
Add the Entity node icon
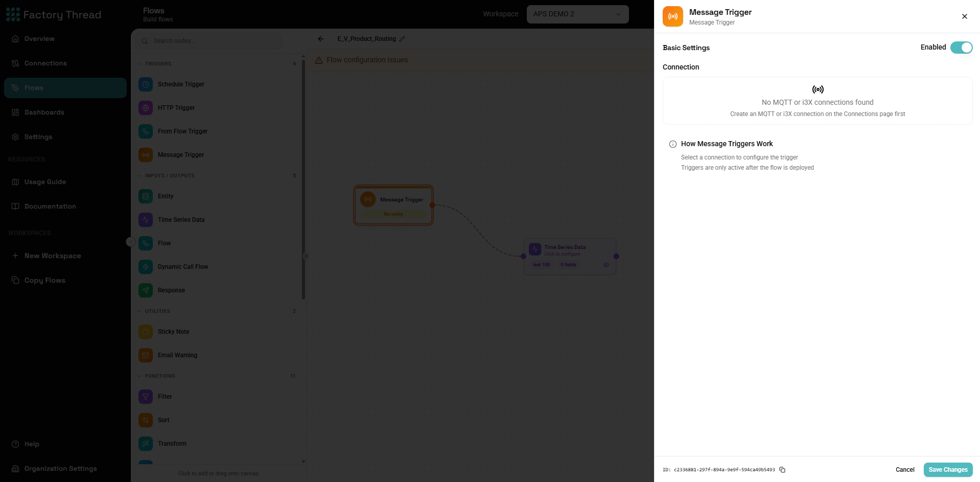tap(146, 196)
